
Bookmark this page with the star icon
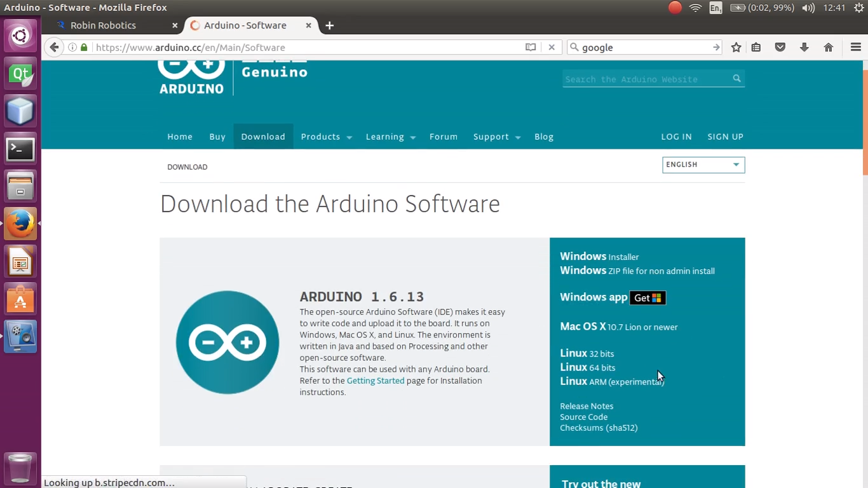735,47
